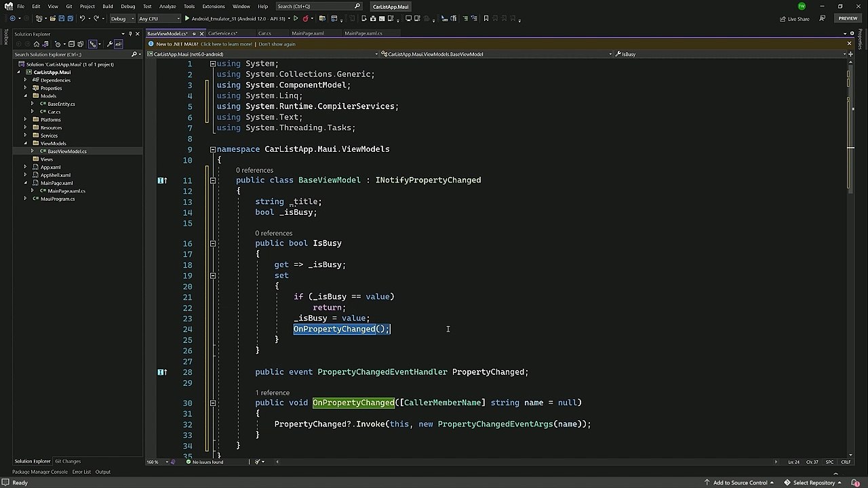This screenshot has height=488, width=868.
Task: Open the Android emulator target dropdown arrow
Action: coord(288,18)
